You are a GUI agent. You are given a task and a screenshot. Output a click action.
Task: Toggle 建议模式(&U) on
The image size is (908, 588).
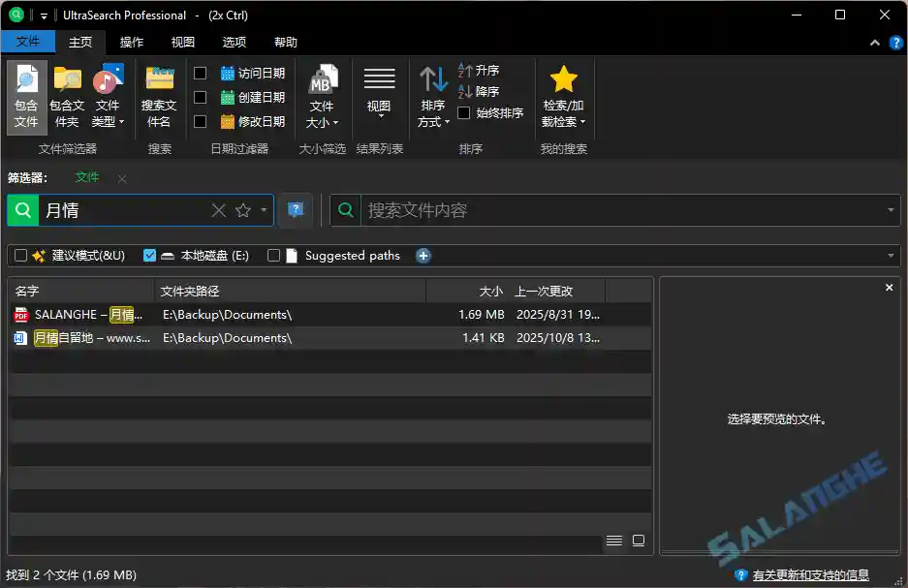pos(20,255)
